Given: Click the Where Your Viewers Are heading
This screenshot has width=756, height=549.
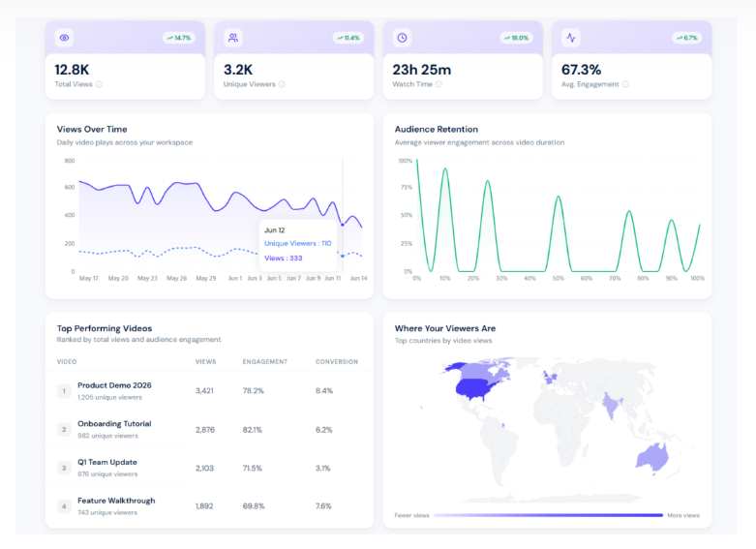Looking at the screenshot, I should point(445,328).
